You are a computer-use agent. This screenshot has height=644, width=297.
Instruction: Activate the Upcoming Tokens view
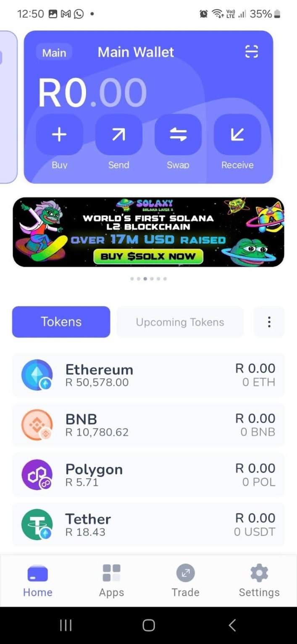click(180, 322)
